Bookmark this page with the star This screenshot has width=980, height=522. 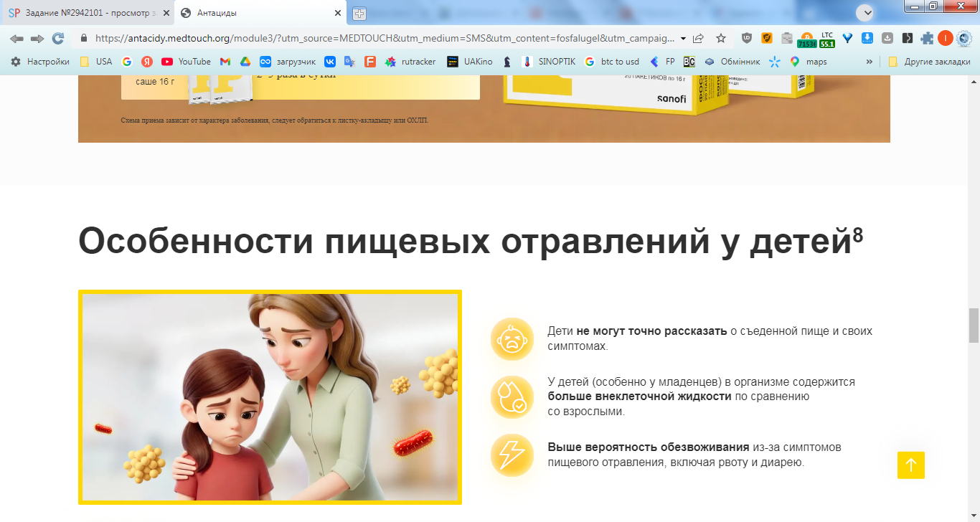[721, 39]
